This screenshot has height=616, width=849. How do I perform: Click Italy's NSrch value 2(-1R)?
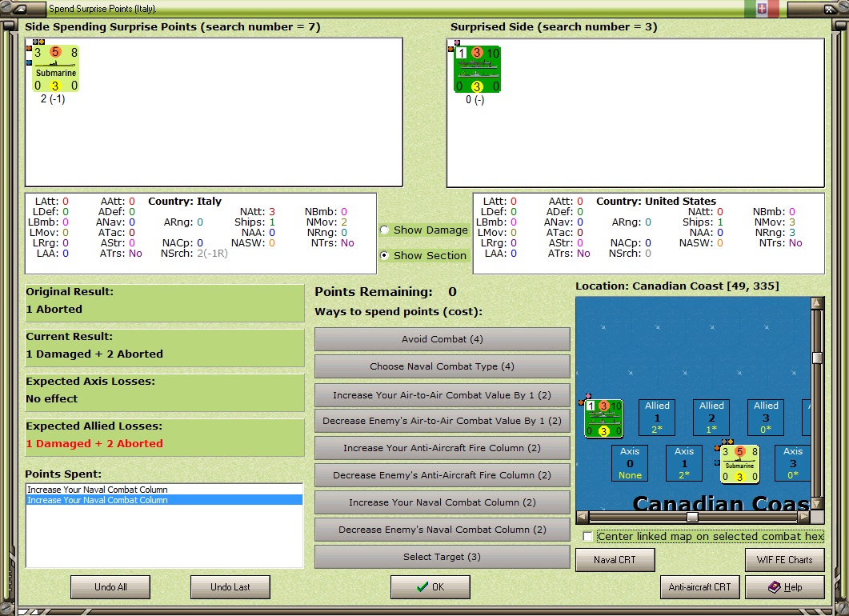[x=212, y=254]
